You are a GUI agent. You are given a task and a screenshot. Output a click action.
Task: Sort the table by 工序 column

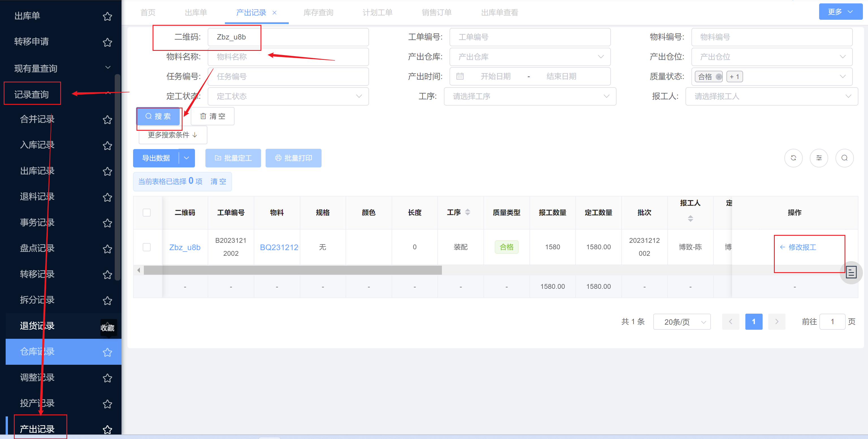click(467, 212)
